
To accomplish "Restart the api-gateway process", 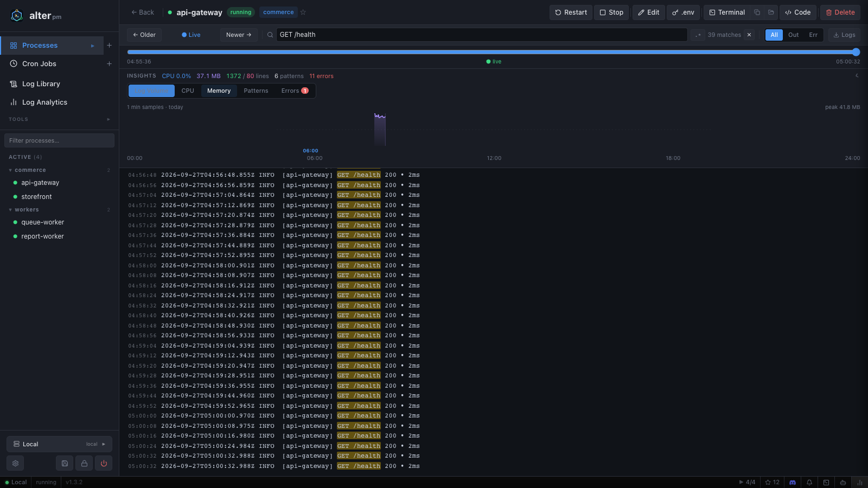I will tap(571, 12).
